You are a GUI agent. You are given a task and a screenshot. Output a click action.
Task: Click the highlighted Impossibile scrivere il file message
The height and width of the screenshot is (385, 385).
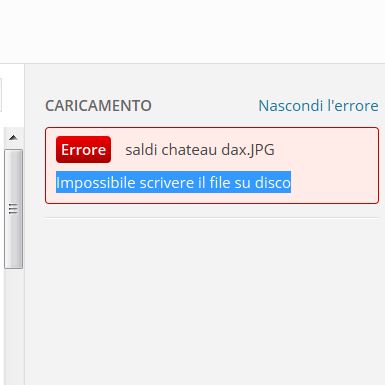coord(173,182)
